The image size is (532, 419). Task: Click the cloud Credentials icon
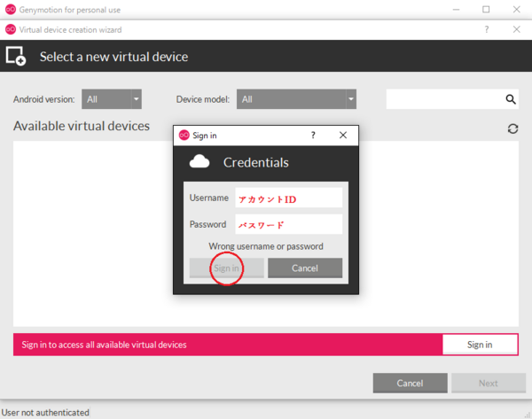[200, 162]
